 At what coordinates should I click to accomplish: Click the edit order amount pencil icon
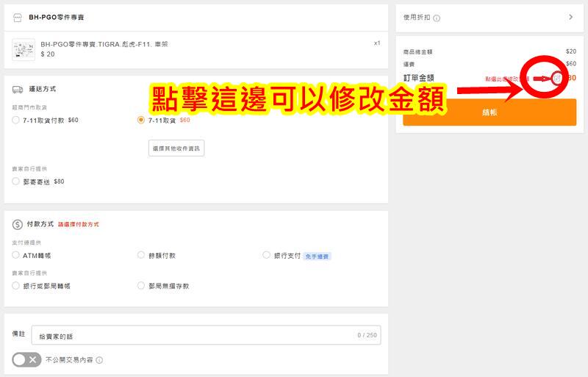click(x=558, y=78)
